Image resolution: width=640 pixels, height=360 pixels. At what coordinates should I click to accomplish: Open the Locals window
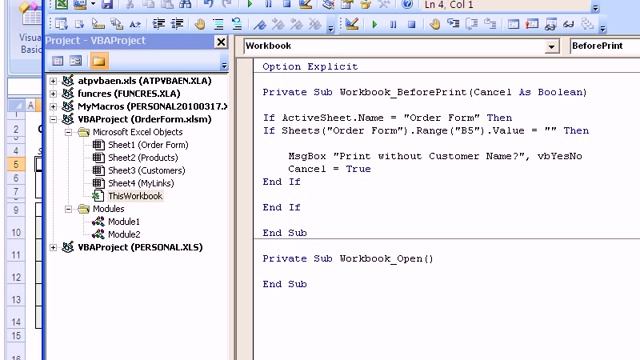point(513,24)
